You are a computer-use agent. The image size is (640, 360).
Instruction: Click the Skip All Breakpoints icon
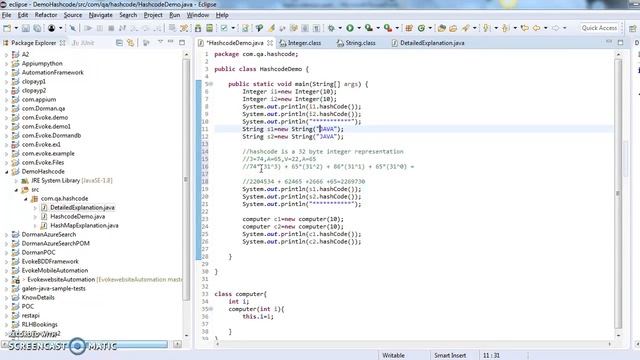[x=73, y=28]
